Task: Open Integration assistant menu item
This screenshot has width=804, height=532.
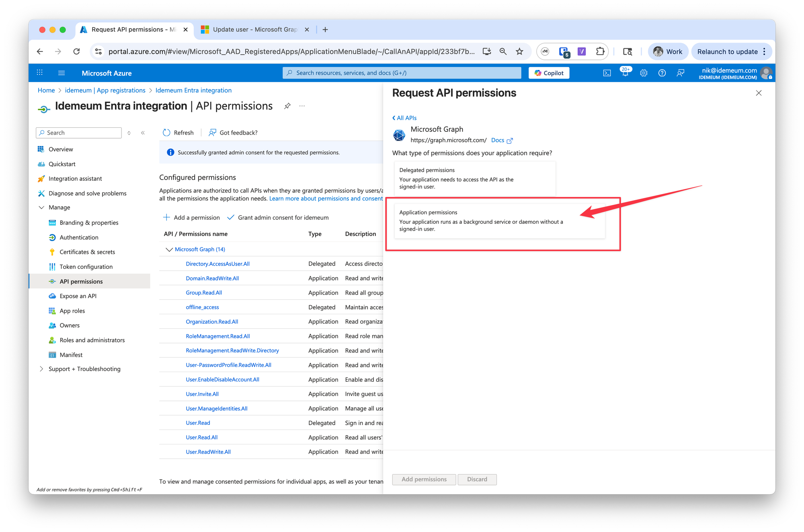Action: (75, 178)
